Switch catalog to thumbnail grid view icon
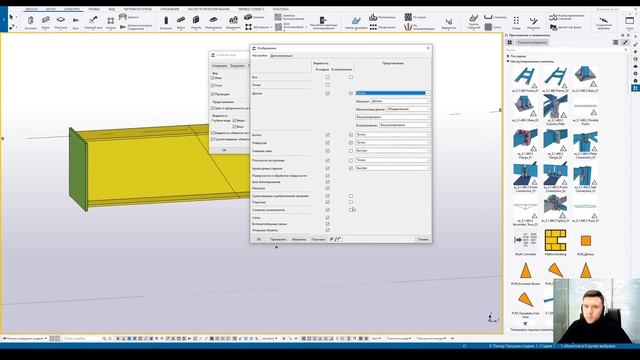The width and height of the screenshot is (640, 360). [x=510, y=42]
